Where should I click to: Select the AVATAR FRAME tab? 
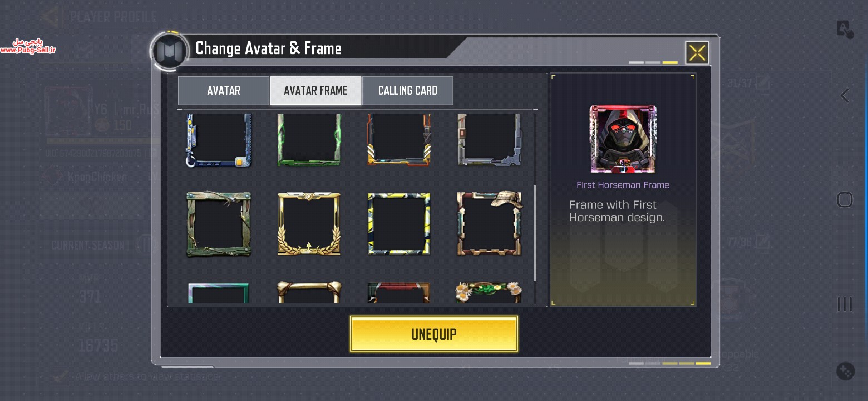[315, 91]
